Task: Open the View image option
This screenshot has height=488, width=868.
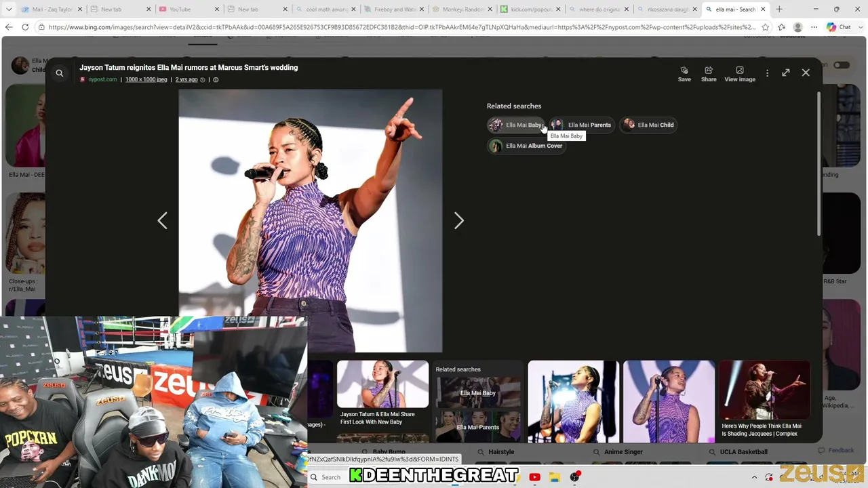Action: tap(740, 74)
